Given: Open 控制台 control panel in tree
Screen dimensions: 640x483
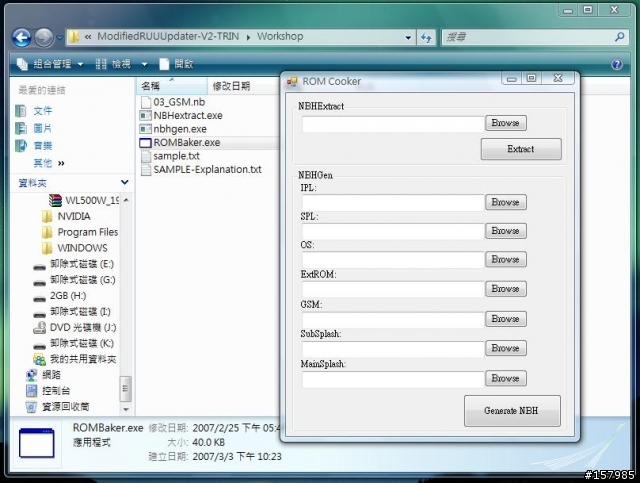Looking at the screenshot, I should click(47, 391).
